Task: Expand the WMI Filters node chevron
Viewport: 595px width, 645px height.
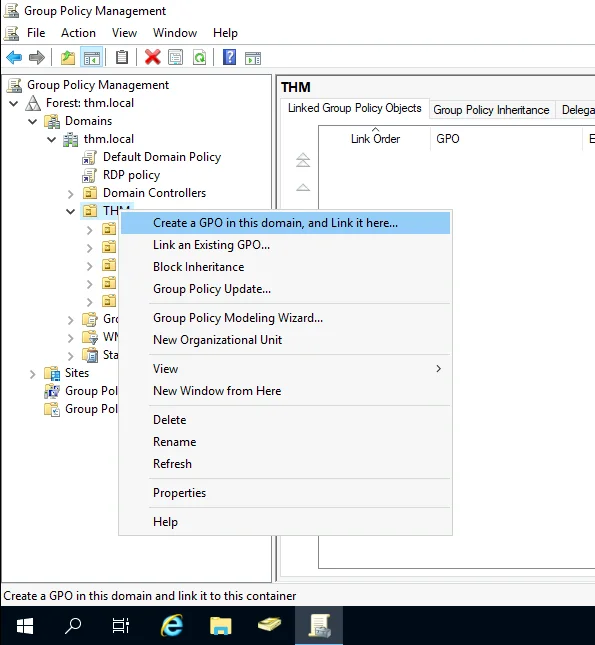Action: (71, 338)
